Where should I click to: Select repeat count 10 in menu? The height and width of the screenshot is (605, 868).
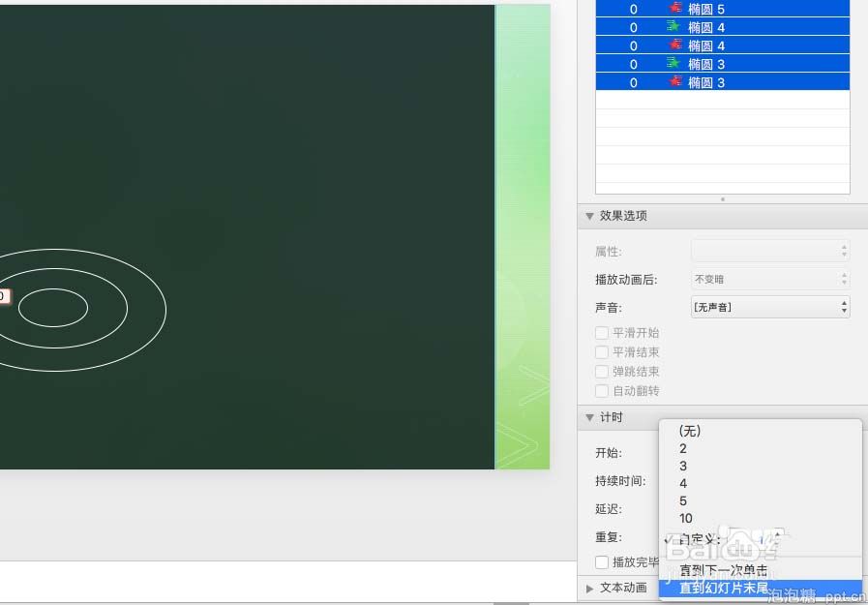[x=686, y=519]
